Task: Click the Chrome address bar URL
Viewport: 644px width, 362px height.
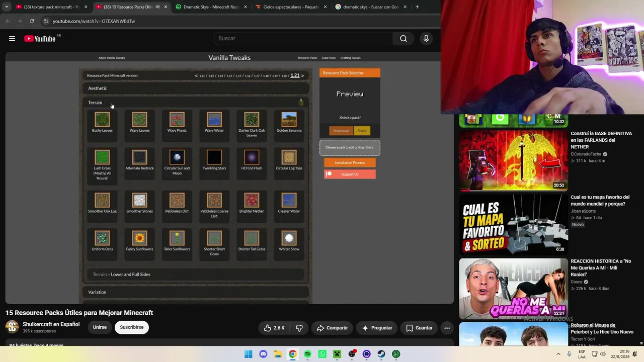Action: (94, 21)
